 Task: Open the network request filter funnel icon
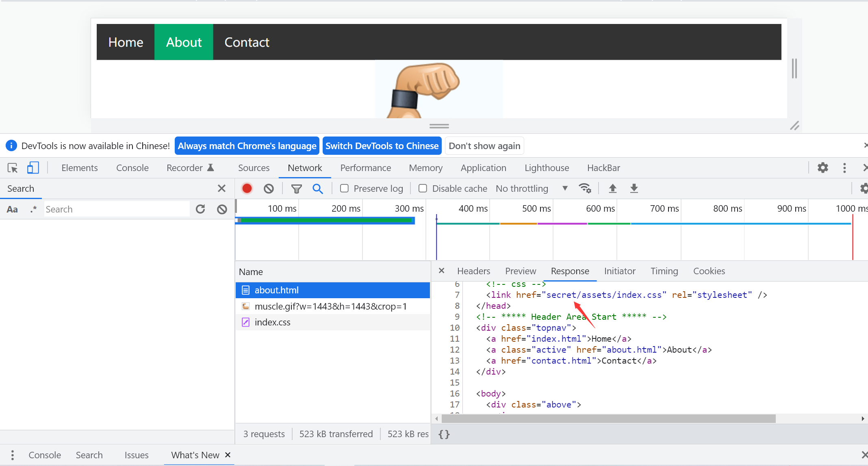click(296, 188)
